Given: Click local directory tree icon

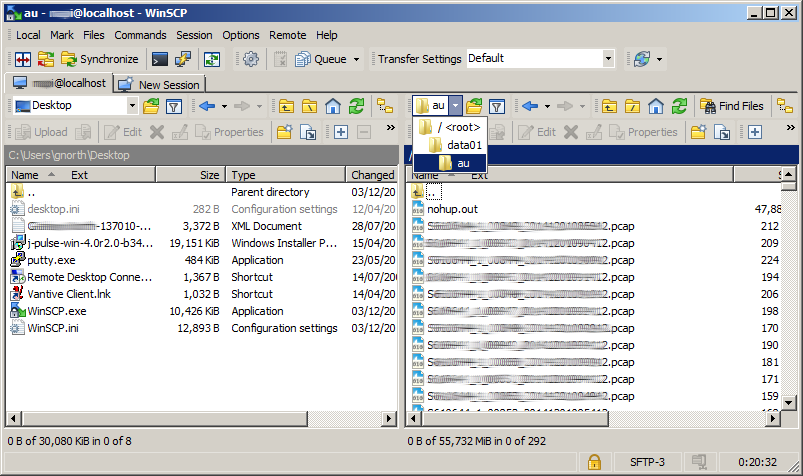Looking at the screenshot, I should point(385,106).
